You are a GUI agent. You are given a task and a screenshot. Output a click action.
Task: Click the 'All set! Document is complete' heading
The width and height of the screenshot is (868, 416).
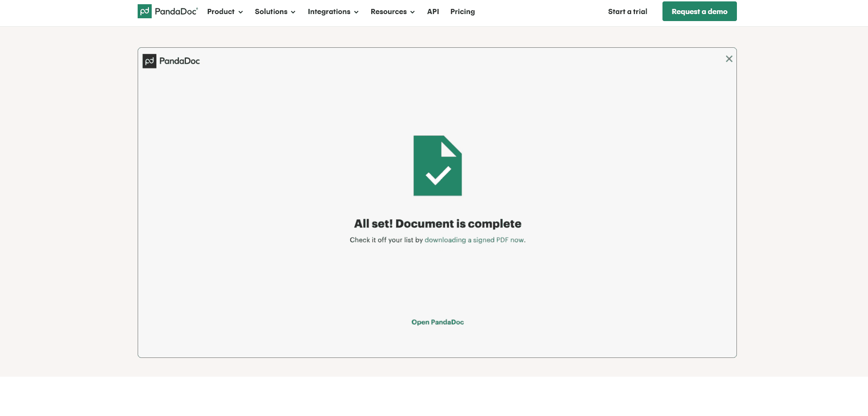[438, 224]
